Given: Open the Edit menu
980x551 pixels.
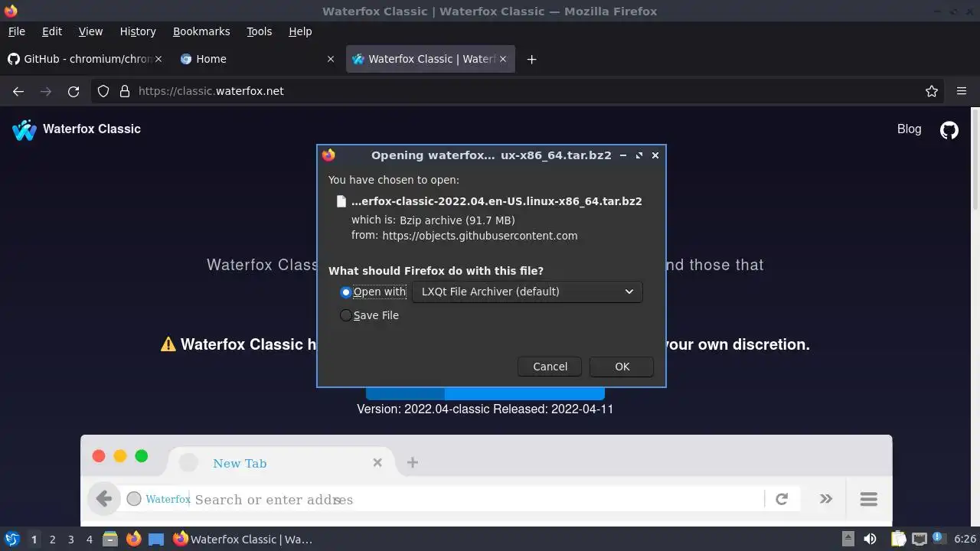Looking at the screenshot, I should [52, 31].
